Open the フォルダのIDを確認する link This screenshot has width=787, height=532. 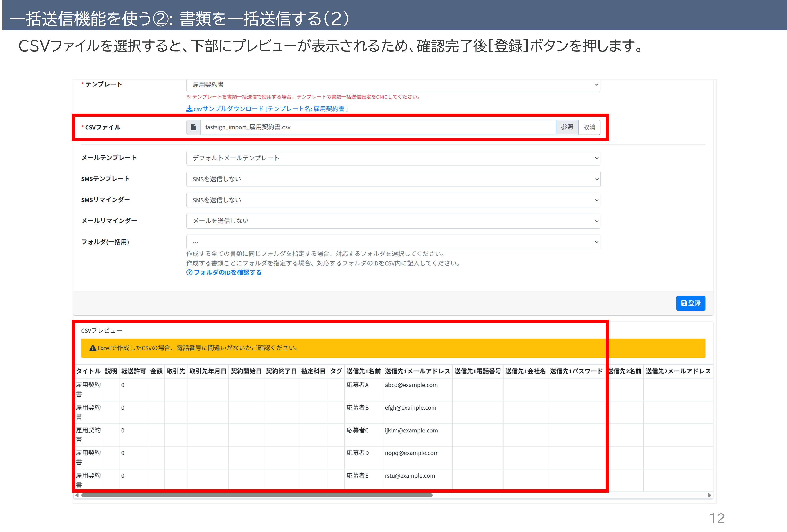tap(227, 272)
